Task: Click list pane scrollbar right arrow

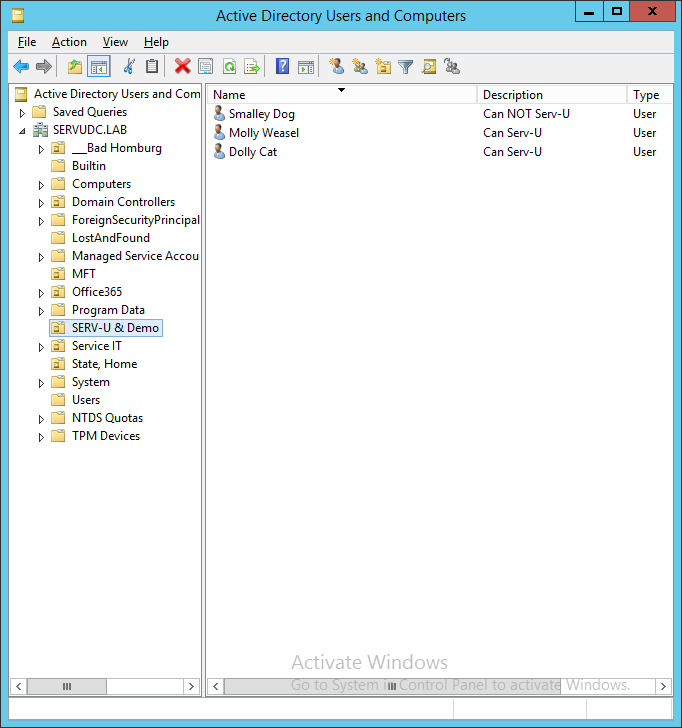Action: tap(663, 686)
